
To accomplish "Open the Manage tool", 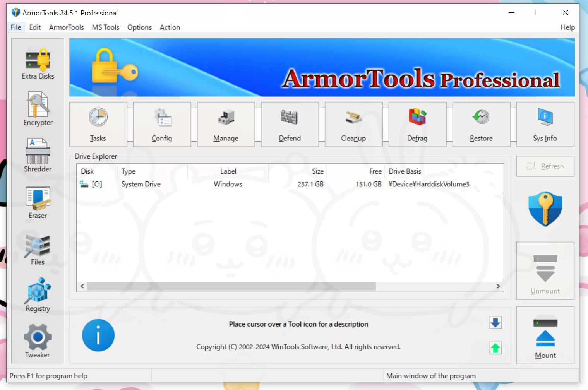I will [226, 125].
